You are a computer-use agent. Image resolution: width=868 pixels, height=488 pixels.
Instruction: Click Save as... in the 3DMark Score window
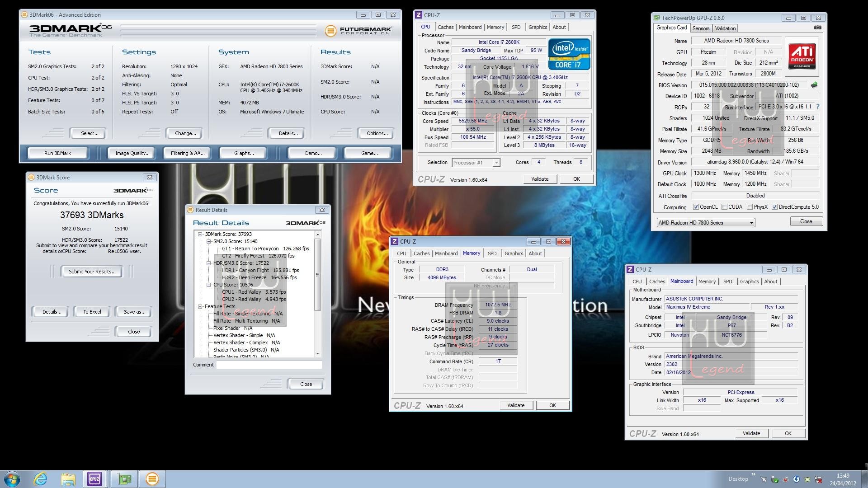point(134,312)
